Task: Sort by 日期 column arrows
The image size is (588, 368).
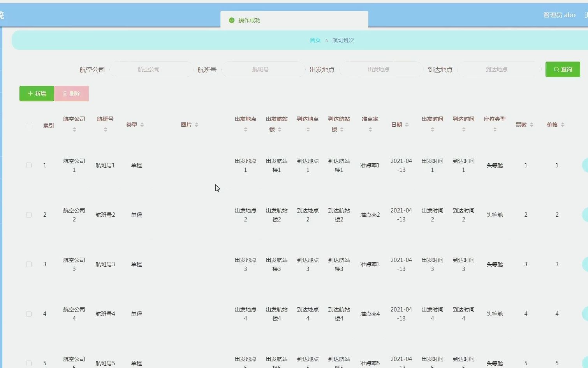Action: [x=407, y=125]
